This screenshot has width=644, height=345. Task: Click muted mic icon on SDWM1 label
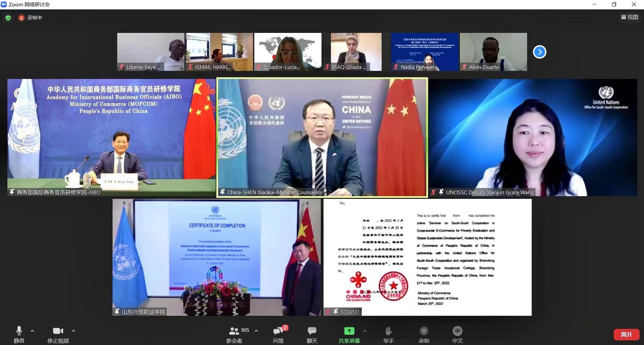pyautogui.click(x=328, y=312)
